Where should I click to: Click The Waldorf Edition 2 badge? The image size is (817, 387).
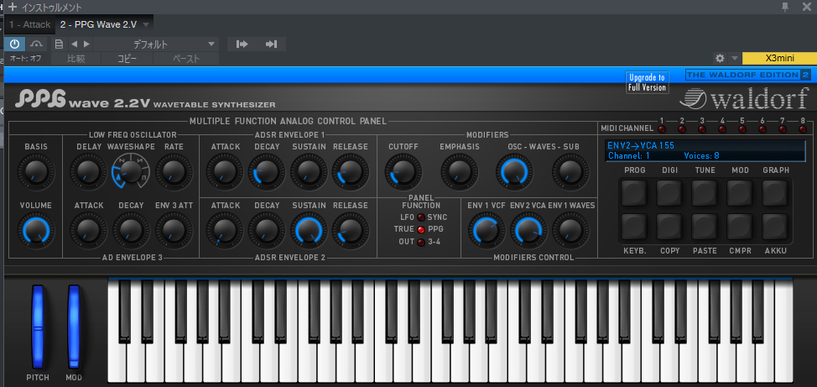(x=748, y=75)
